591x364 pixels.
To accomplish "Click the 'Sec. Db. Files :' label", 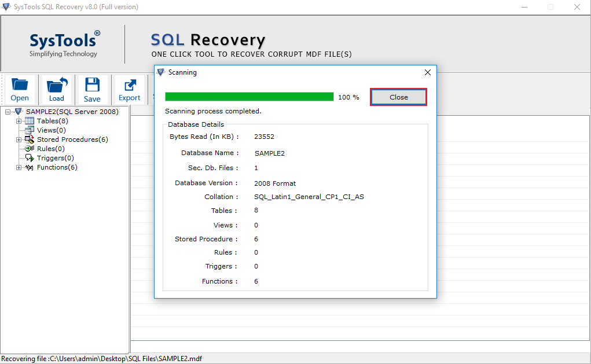I will click(x=213, y=168).
